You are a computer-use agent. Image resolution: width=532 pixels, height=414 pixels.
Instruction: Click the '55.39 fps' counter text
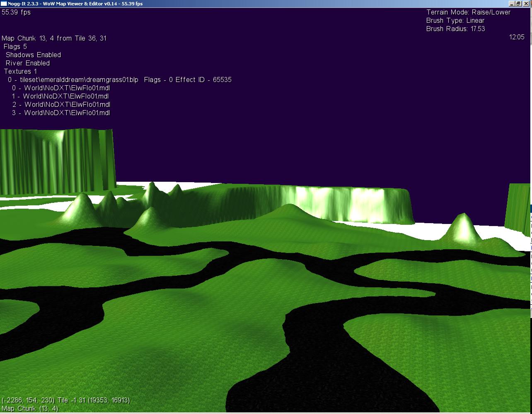click(16, 12)
